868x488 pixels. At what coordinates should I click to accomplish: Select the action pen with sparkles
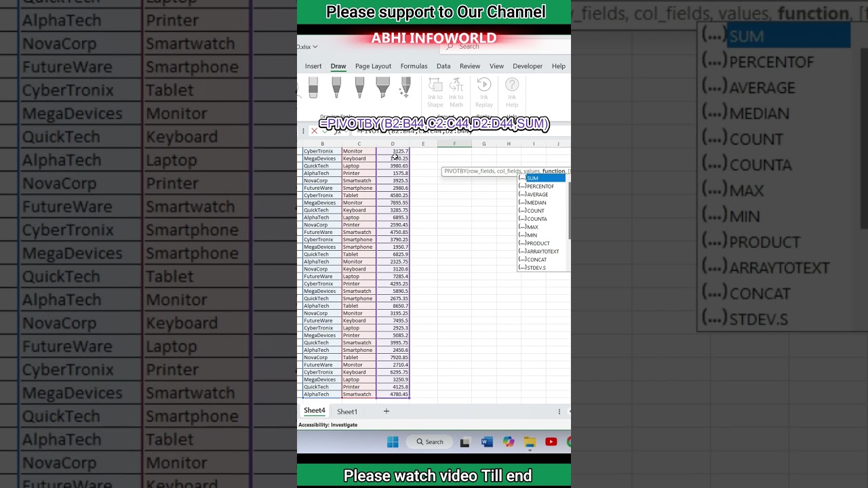(x=406, y=88)
